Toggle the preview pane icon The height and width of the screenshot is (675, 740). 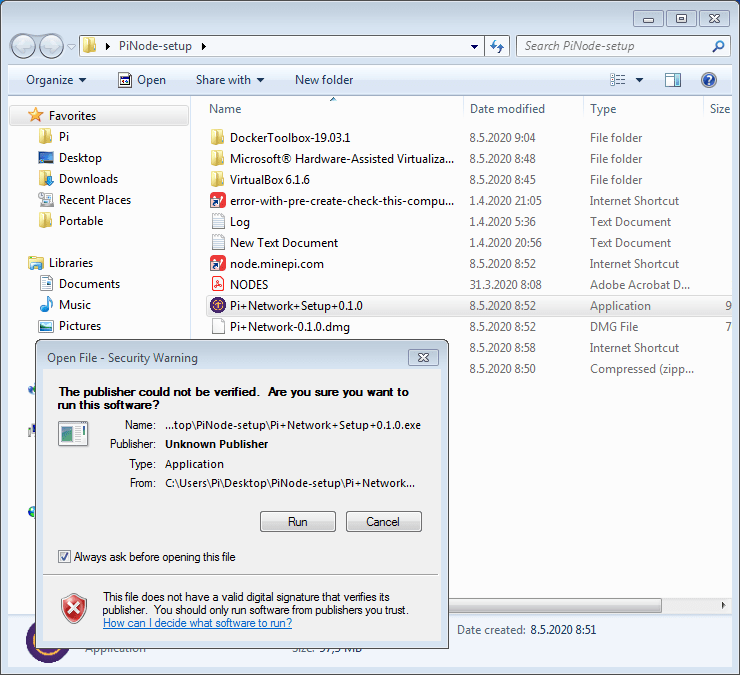click(673, 80)
